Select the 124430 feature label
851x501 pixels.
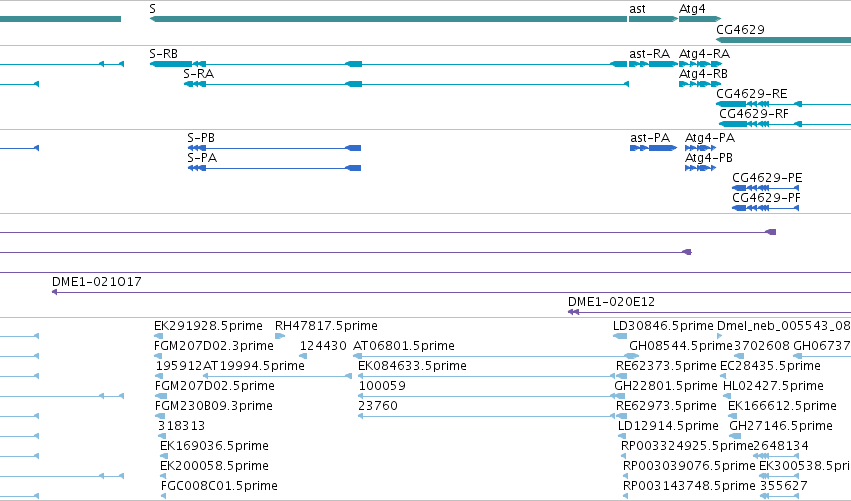pyautogui.click(x=323, y=346)
